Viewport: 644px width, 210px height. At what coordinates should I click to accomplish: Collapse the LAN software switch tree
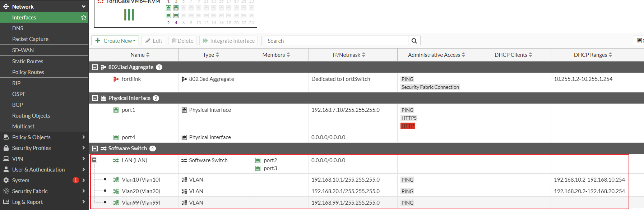(94, 160)
